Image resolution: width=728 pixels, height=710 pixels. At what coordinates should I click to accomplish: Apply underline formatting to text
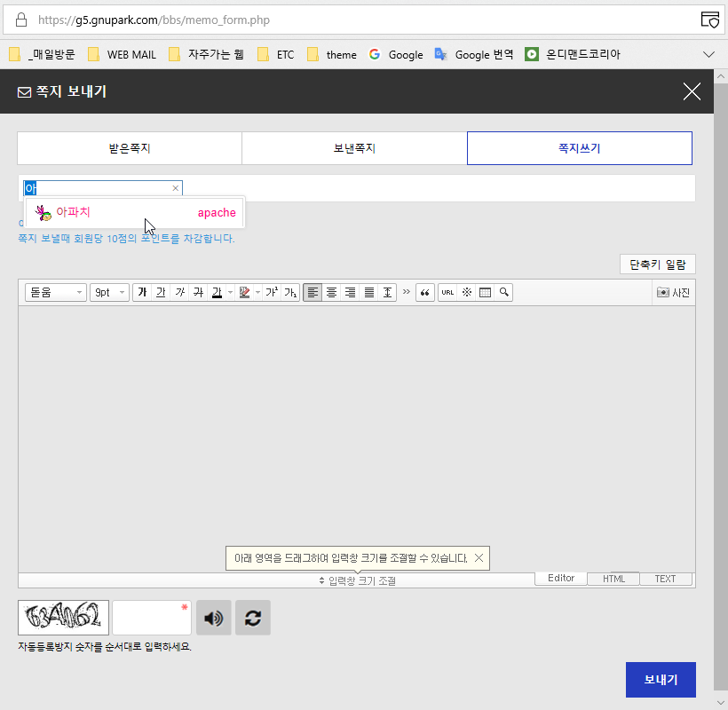(161, 293)
